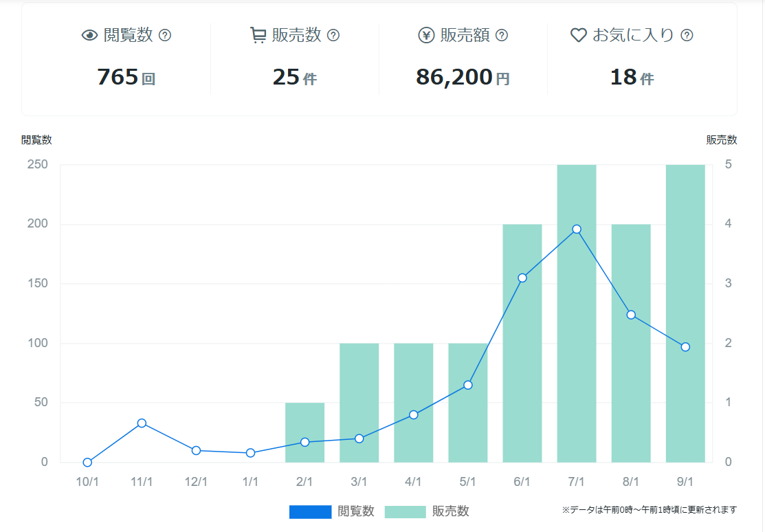Select the 12/1 line data point
Image resolution: width=765 pixels, height=532 pixels.
tap(196, 450)
